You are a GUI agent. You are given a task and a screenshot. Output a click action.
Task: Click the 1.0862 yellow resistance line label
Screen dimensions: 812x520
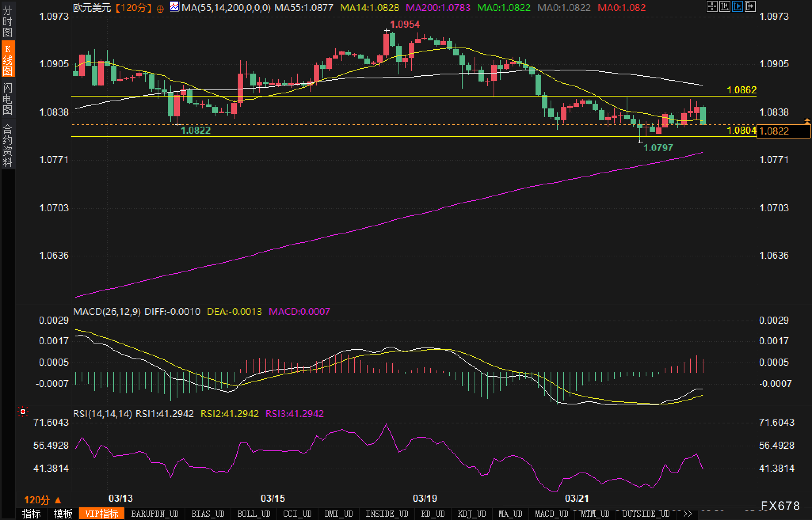(741, 90)
